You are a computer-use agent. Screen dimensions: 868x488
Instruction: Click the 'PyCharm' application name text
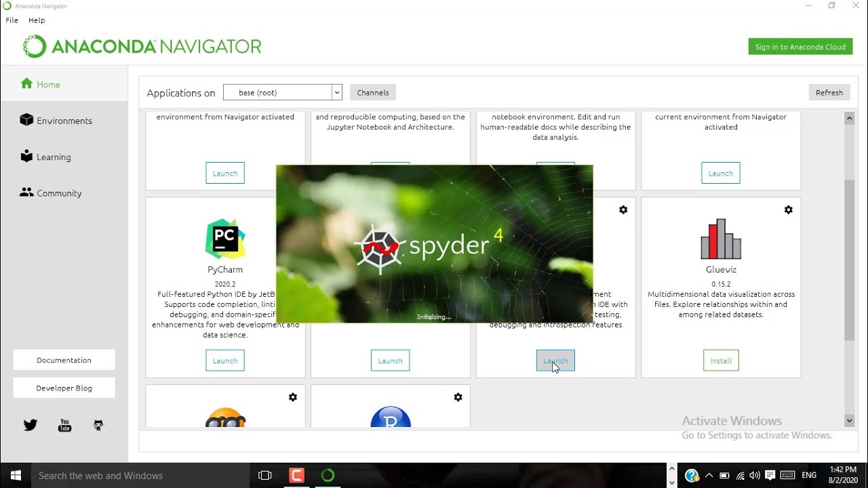[x=225, y=270]
